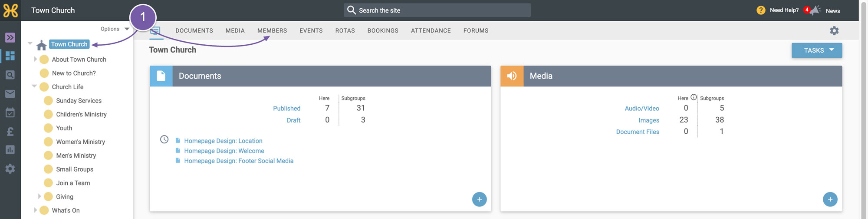Image resolution: width=868 pixels, height=219 pixels.
Task: Open the Images media link
Action: pos(649,120)
